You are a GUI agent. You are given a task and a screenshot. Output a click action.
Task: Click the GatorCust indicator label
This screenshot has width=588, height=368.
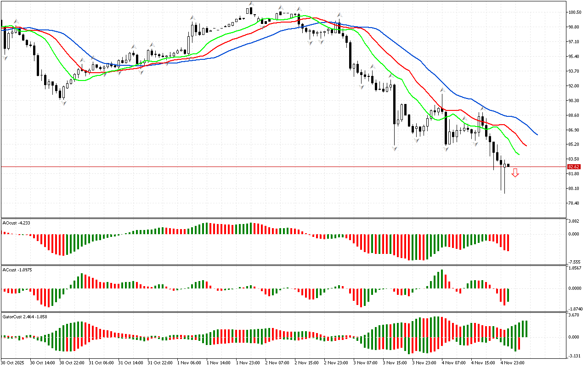tap(25, 317)
